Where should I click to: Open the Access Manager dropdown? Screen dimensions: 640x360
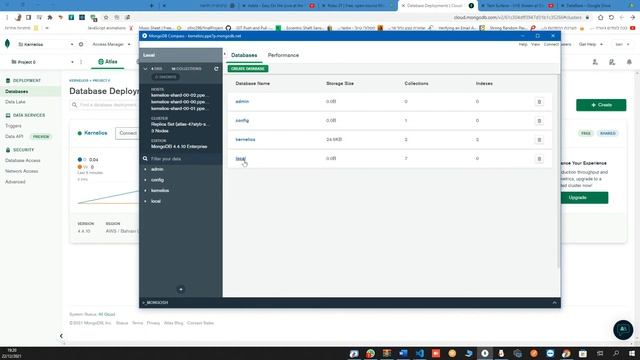[x=111, y=44]
